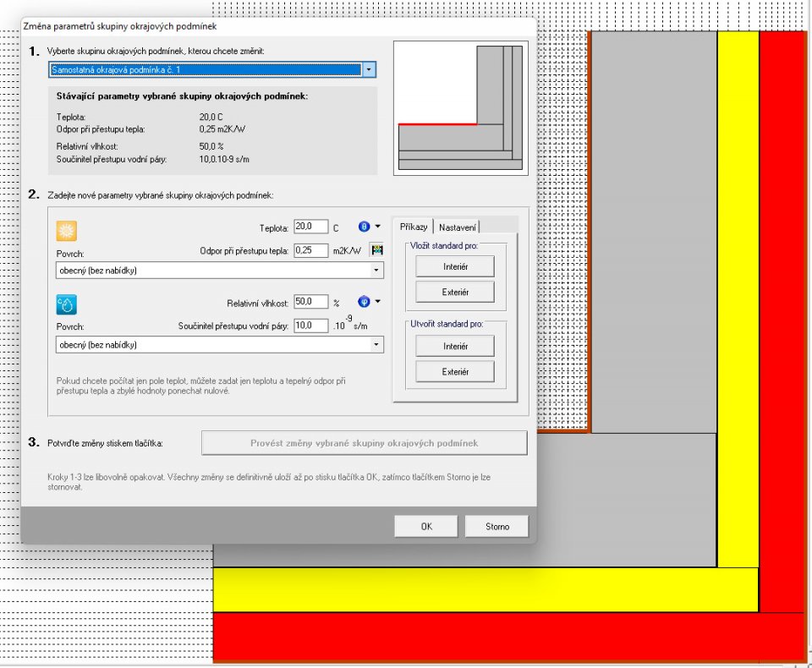The image size is (812, 668).
Task: Open first Povrch dropdown under temperature
Action: pyautogui.click(x=220, y=271)
